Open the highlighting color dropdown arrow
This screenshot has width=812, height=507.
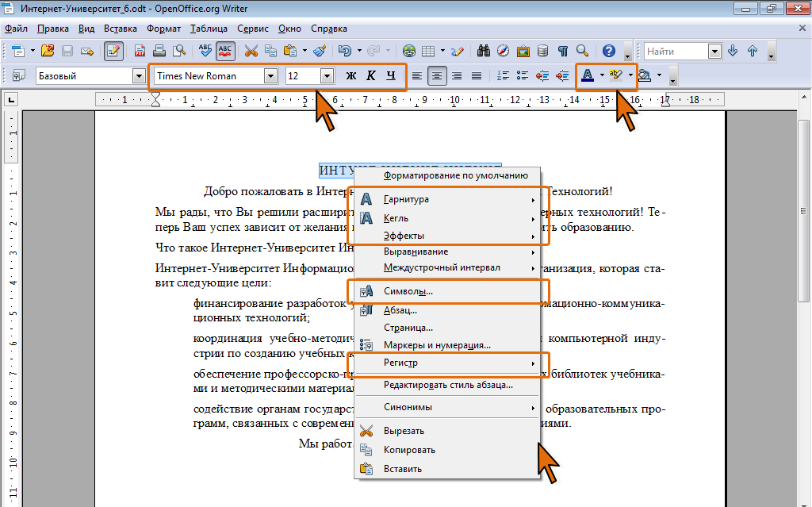630,75
